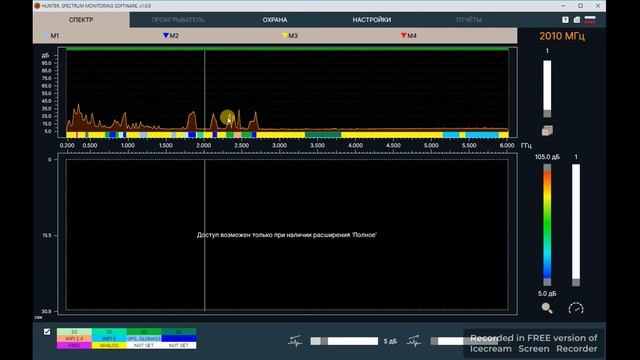The image size is (640, 360).
Task: Click the threshold waveform icon left of 5 дБ slider
Action: coord(295,341)
